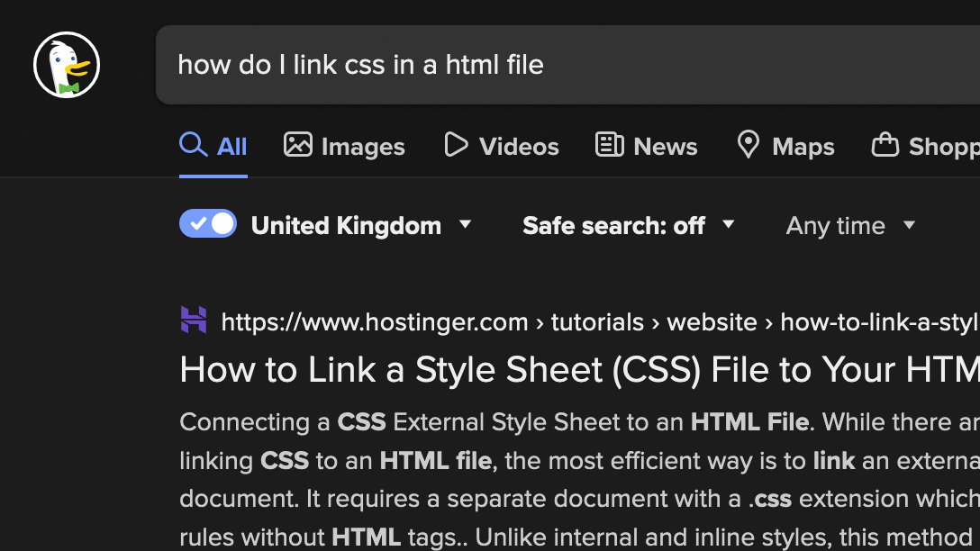Screen dimensions: 980x551
Task: Open the News tab
Action: point(646,146)
